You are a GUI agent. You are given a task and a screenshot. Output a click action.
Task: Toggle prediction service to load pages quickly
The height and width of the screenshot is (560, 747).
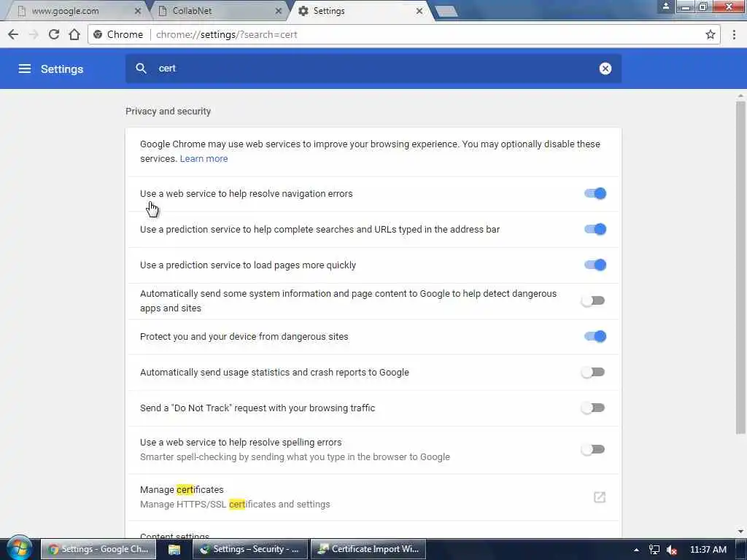595,265
